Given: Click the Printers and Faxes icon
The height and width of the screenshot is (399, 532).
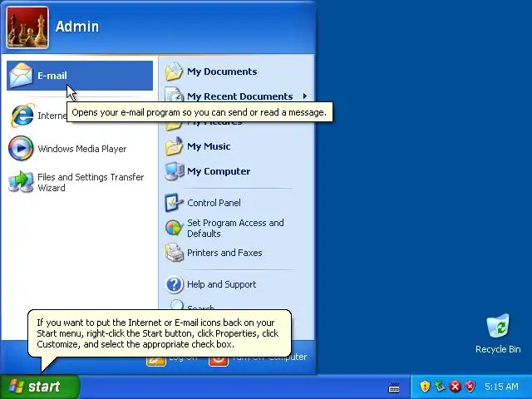Looking at the screenshot, I should [x=175, y=253].
